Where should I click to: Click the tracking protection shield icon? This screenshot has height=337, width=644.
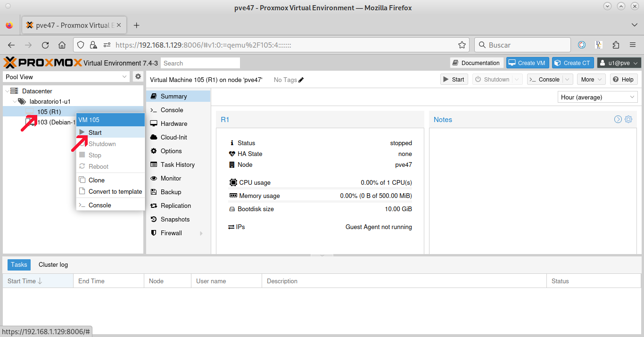[81, 45]
